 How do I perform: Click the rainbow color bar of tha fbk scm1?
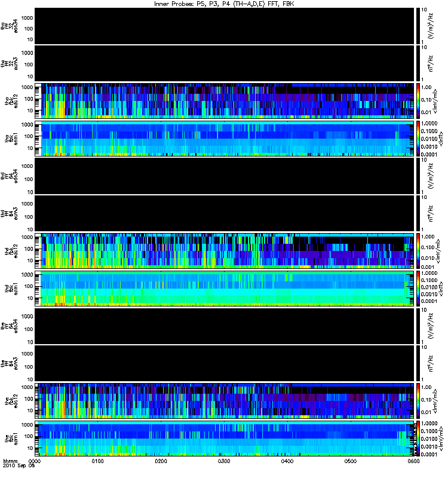click(x=418, y=139)
